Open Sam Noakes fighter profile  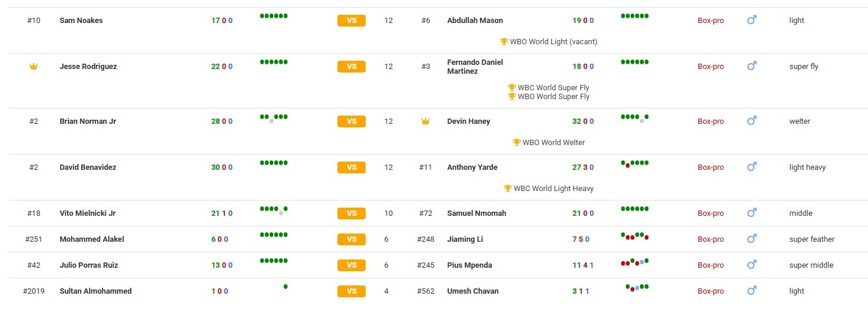click(x=81, y=21)
